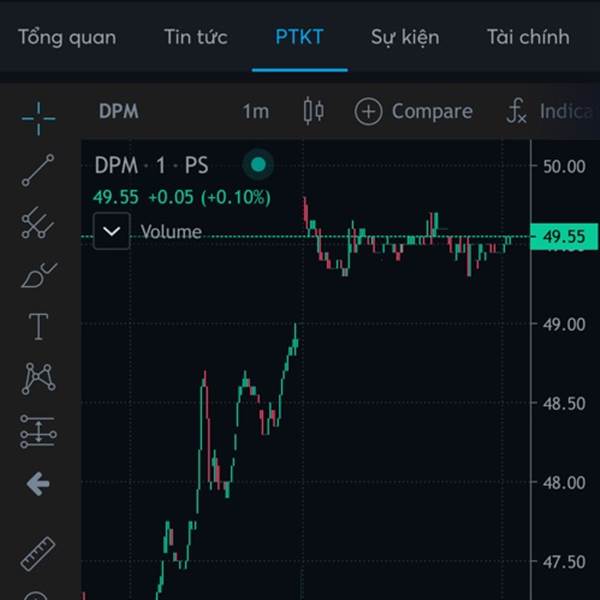This screenshot has width=600, height=600.
Task: Switch to the Tổng quan tab
Action: tap(67, 38)
